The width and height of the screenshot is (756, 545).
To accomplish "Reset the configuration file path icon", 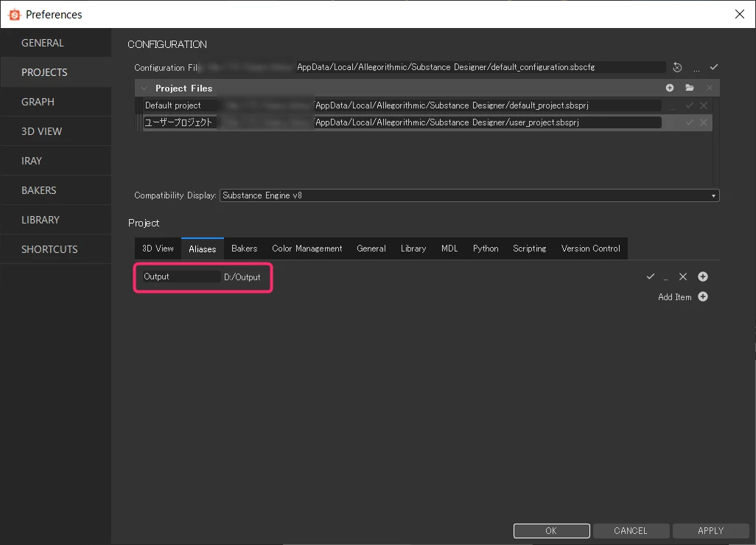I will (x=677, y=68).
